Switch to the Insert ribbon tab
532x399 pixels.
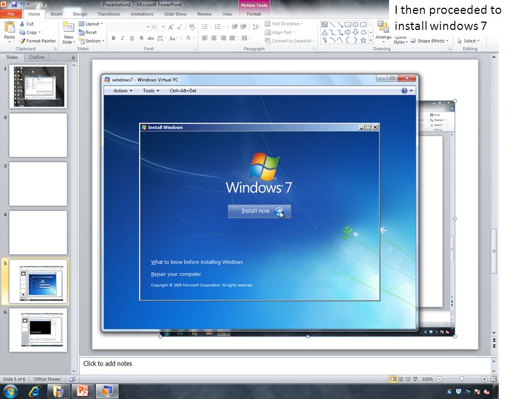click(x=57, y=14)
